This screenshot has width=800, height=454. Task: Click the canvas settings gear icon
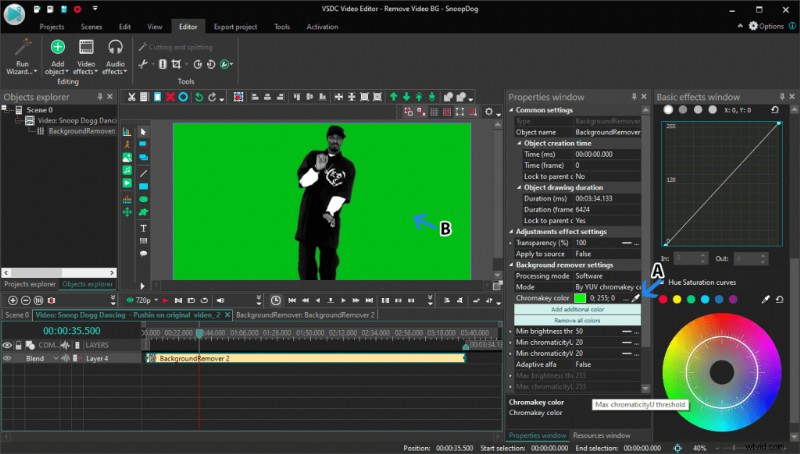coord(489,111)
